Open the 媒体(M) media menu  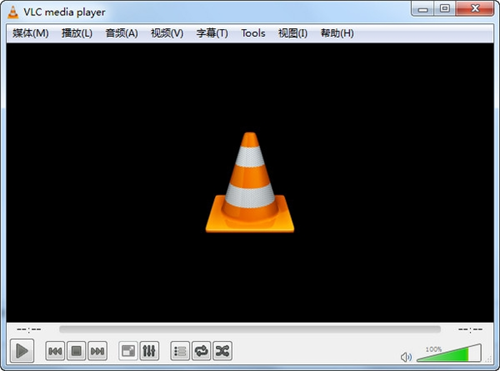tap(31, 33)
